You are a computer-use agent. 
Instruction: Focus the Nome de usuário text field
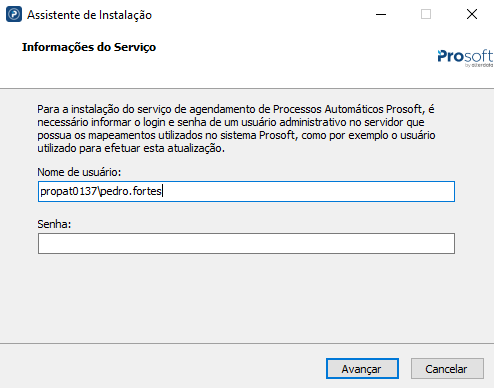246,191
